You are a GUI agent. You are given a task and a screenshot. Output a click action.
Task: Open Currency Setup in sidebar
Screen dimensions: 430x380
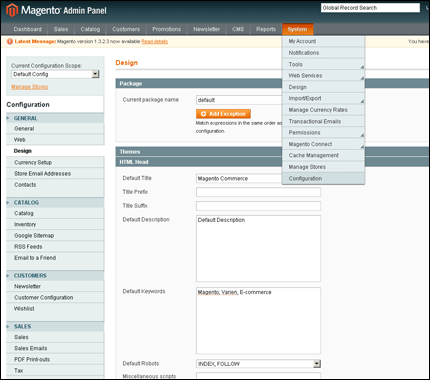point(55,162)
